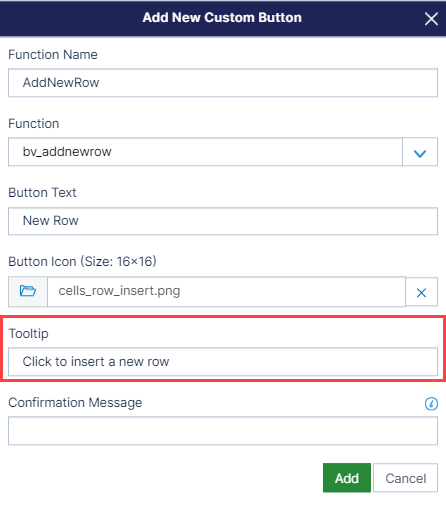446x510 pixels.
Task: Click the green Add button
Action: [347, 478]
